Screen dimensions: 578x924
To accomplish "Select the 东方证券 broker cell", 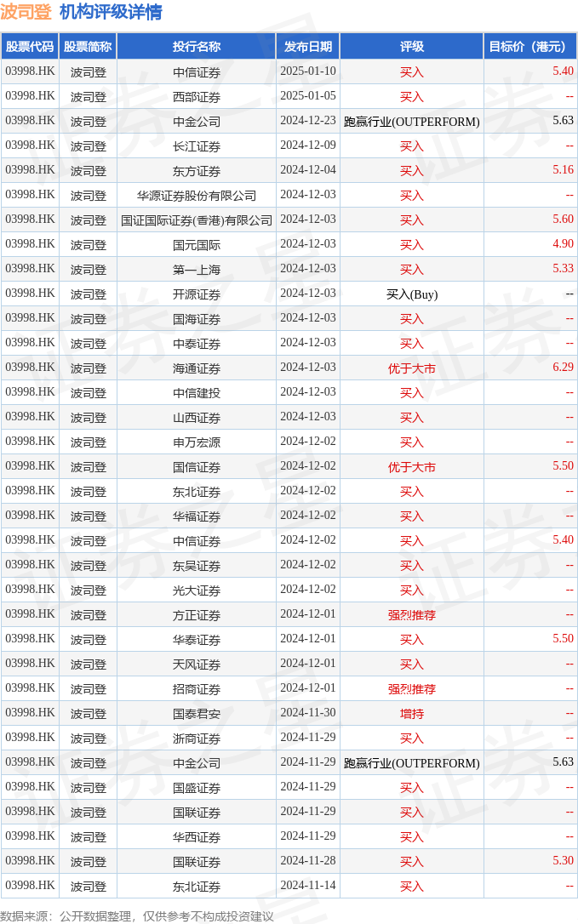I will coord(197,171).
